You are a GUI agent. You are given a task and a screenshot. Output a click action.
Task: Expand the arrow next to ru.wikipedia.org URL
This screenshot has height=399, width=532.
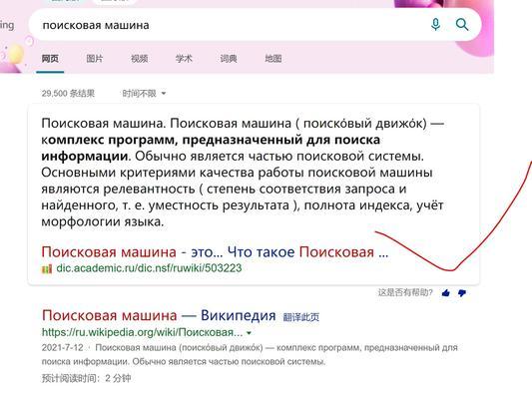point(250,333)
